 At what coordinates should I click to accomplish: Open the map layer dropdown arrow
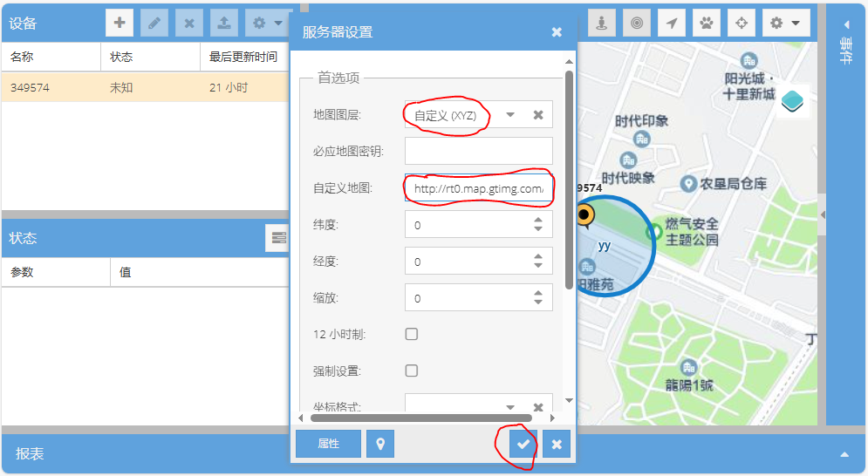[x=510, y=115]
